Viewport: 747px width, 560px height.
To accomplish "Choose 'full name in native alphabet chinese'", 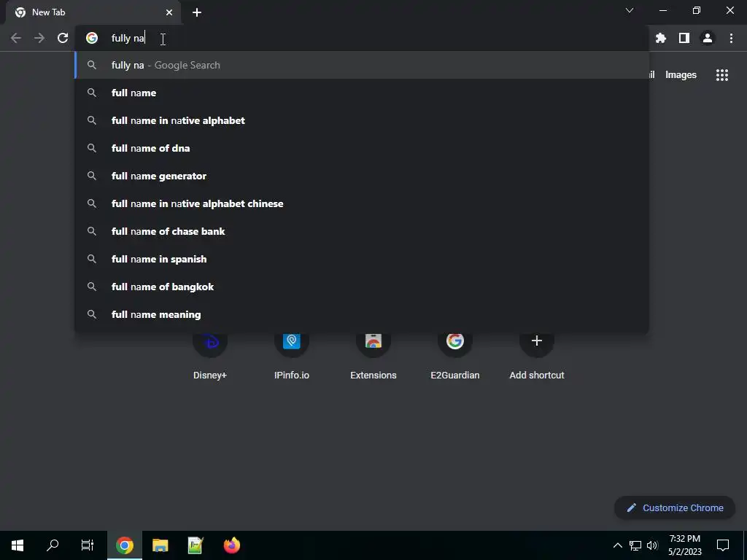I will pyautogui.click(x=362, y=203).
